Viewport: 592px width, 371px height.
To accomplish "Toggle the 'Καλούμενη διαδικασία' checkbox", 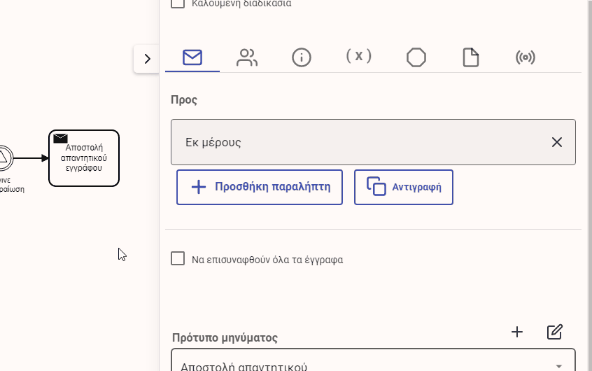I will click(x=178, y=3).
